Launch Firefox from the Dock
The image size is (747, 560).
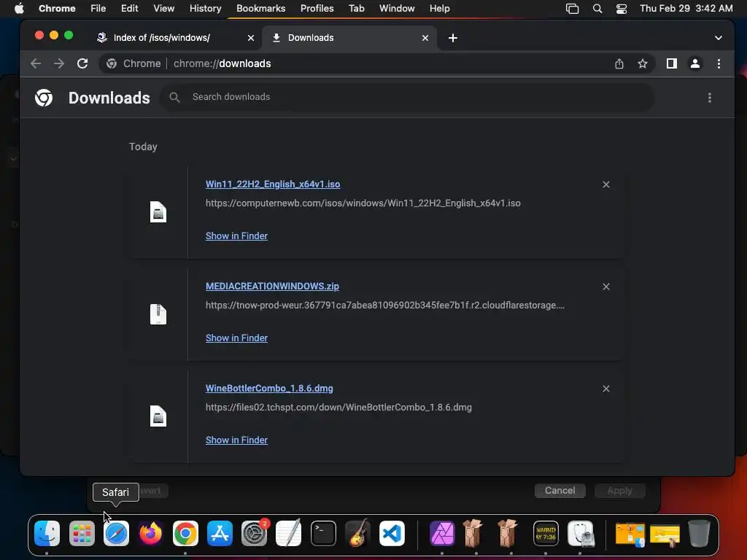pyautogui.click(x=150, y=533)
